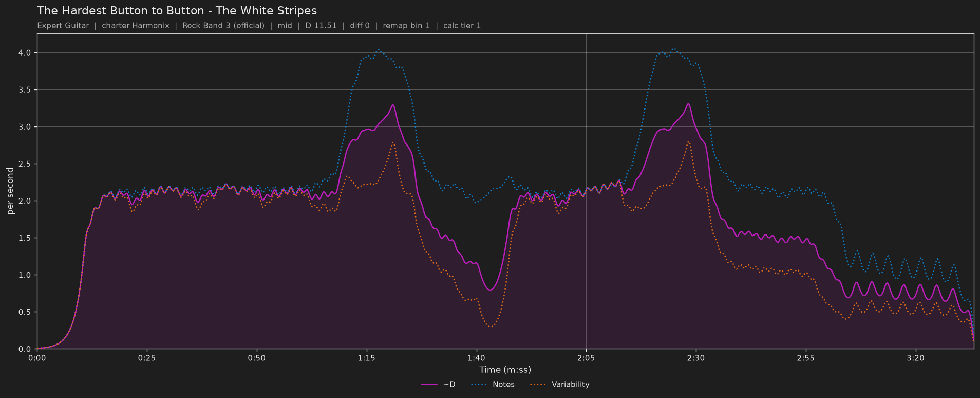This screenshot has height=398, width=980.
Task: Click the 2:05 time tick label
Action: pyautogui.click(x=586, y=358)
